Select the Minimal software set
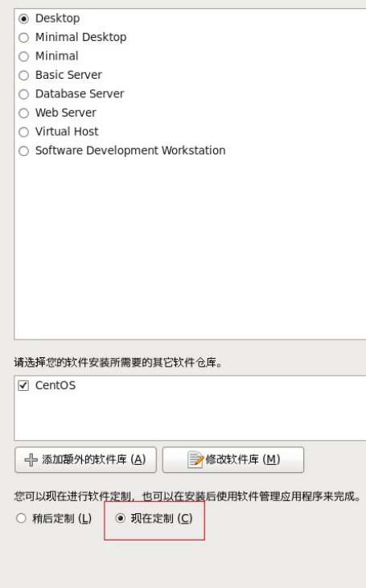The image size is (366, 588). pyautogui.click(x=23, y=56)
